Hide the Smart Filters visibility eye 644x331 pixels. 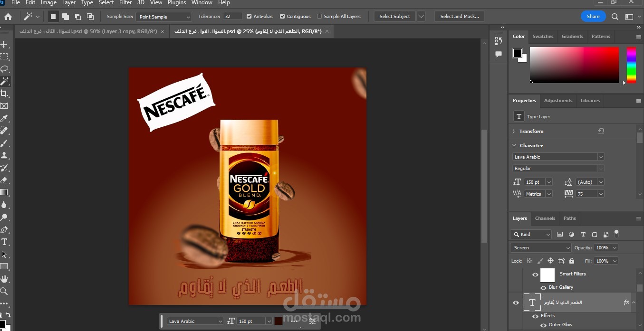(x=535, y=274)
